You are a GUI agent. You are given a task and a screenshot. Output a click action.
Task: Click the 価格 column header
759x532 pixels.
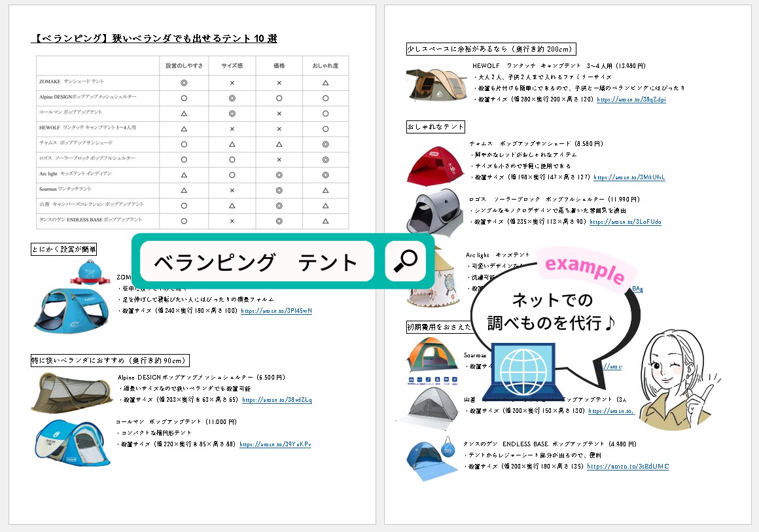click(279, 66)
